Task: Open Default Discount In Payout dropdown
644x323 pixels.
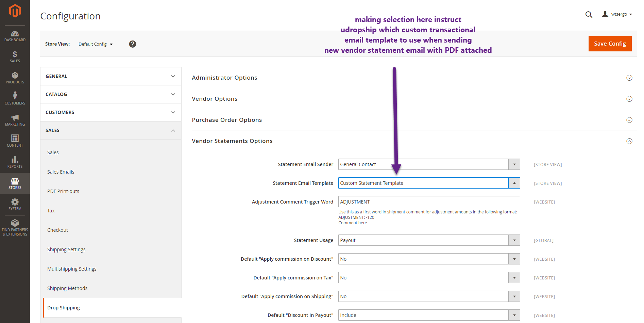Action: pos(429,315)
